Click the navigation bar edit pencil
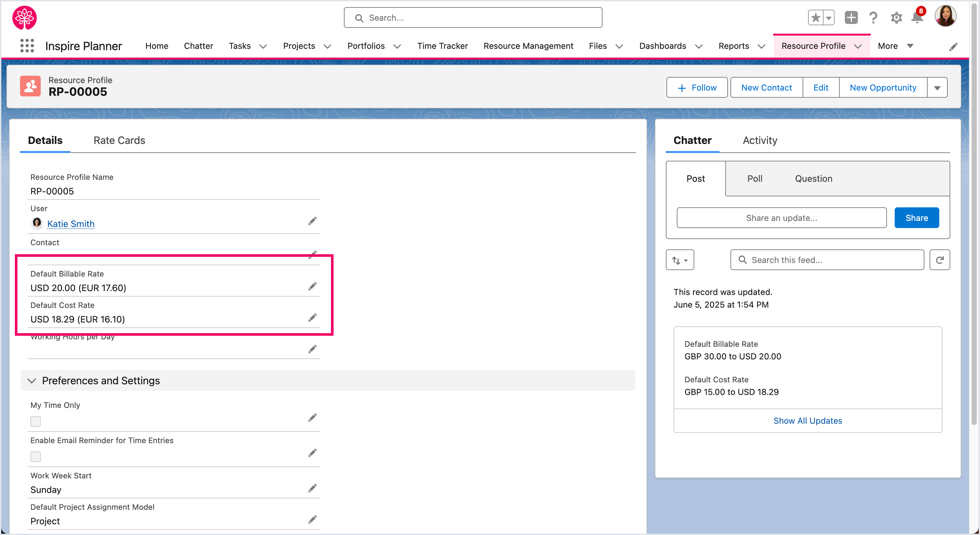The image size is (980, 535). pyautogui.click(x=953, y=47)
